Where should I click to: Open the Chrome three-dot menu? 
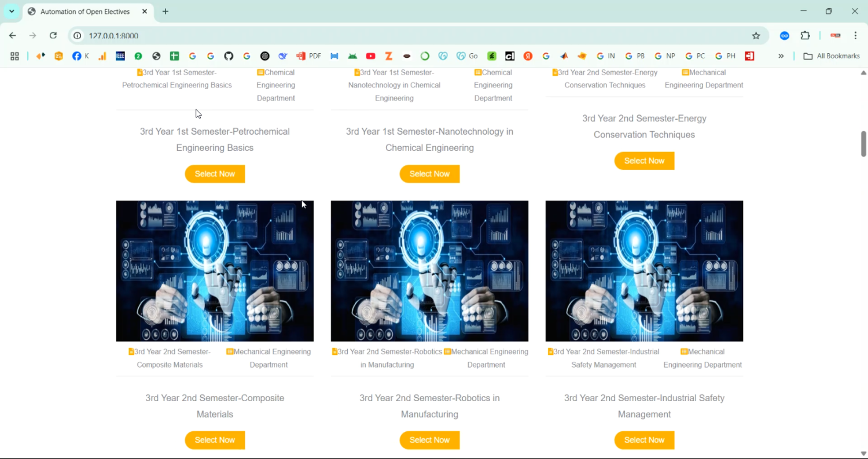855,36
